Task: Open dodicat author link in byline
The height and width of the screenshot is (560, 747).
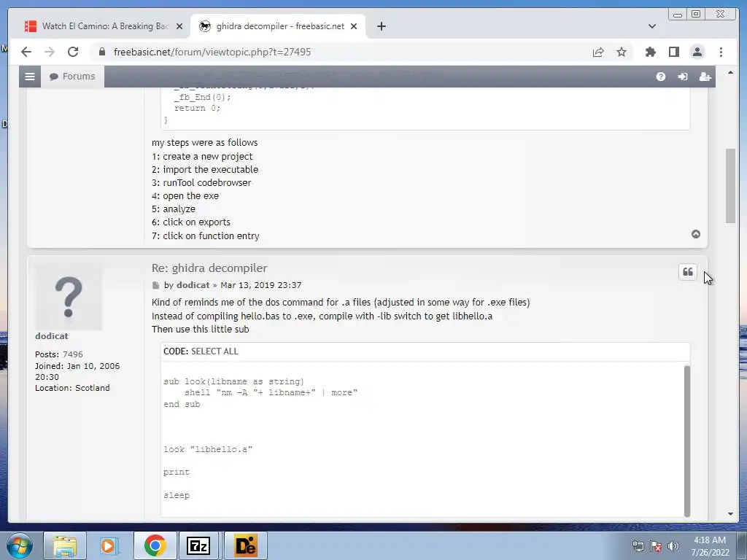Action: point(193,285)
